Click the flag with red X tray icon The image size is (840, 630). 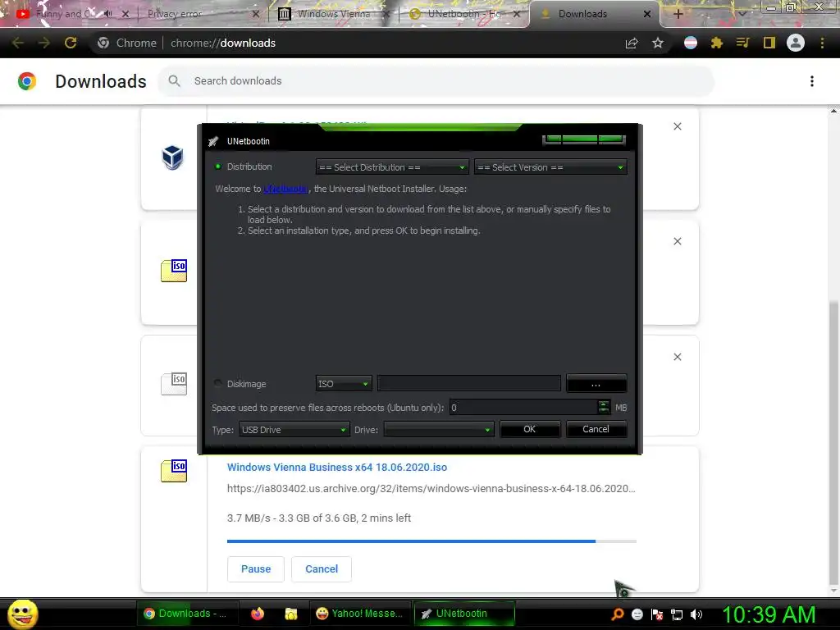657,614
